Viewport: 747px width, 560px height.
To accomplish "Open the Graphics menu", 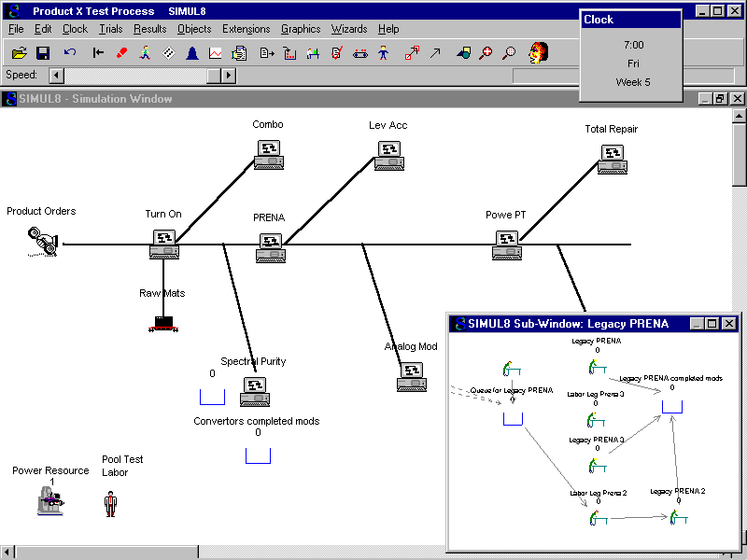I will click(x=301, y=29).
